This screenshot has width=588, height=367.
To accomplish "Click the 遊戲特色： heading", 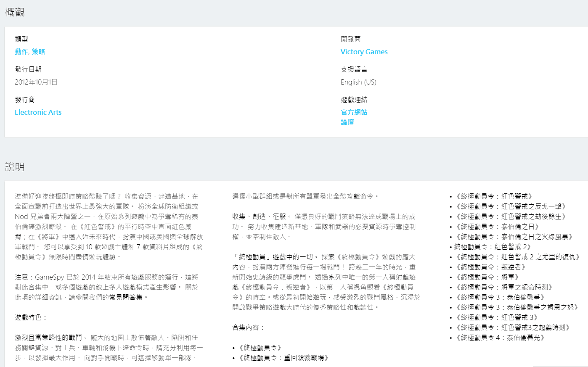I will click(32, 317).
